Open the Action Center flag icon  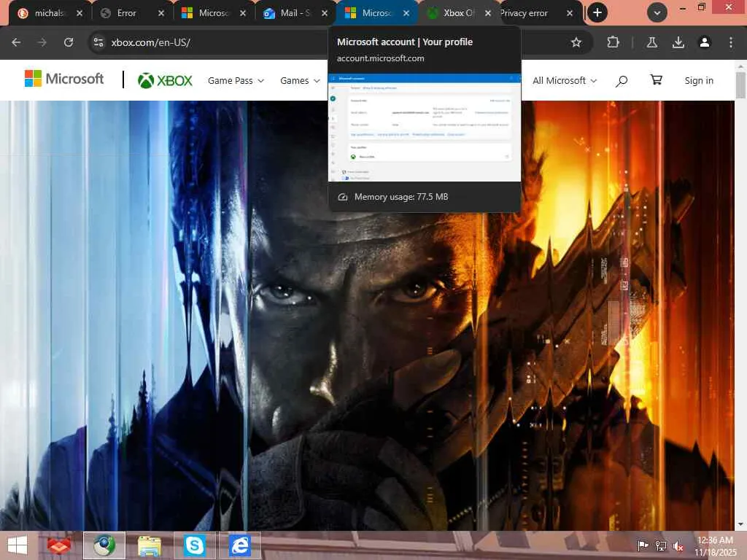(x=643, y=545)
